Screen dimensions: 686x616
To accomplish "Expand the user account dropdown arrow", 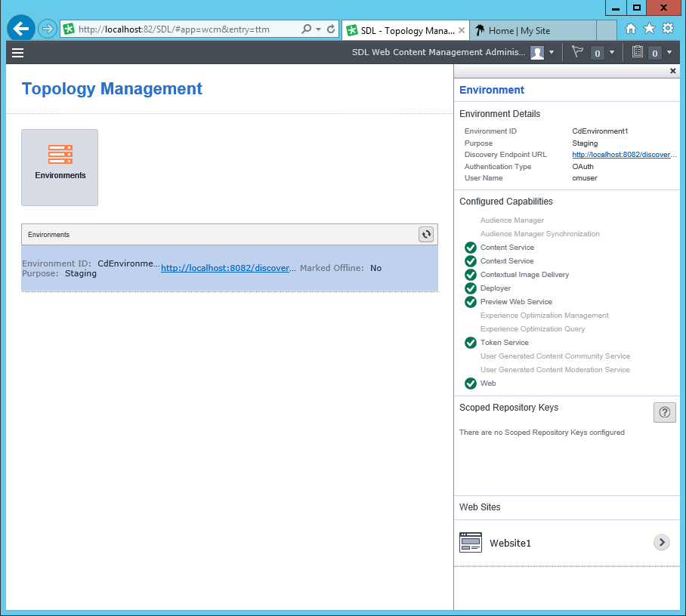I will tap(552, 52).
